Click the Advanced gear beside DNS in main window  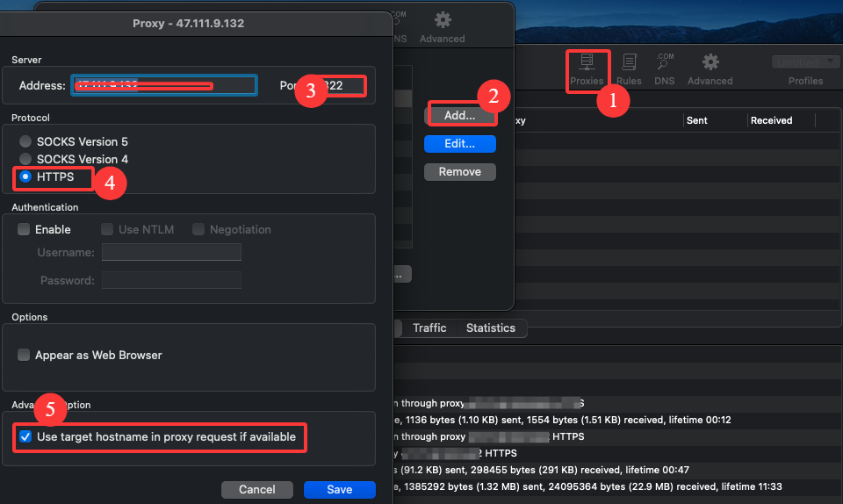(x=710, y=68)
